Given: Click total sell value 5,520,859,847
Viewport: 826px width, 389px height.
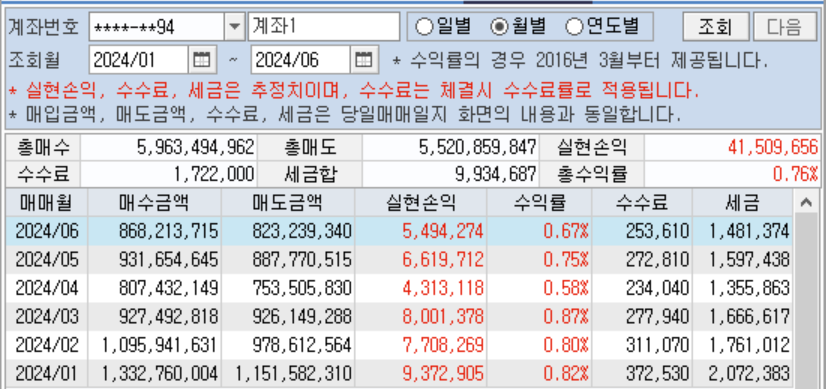Looking at the screenshot, I should (451, 147).
